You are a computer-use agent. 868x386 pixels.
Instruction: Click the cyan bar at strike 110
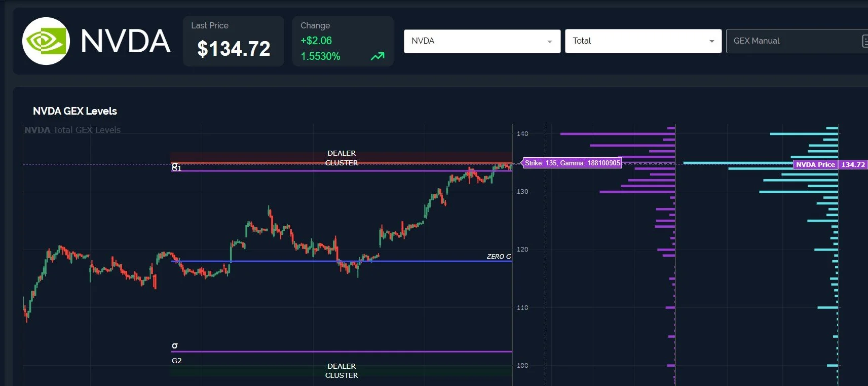pos(827,307)
